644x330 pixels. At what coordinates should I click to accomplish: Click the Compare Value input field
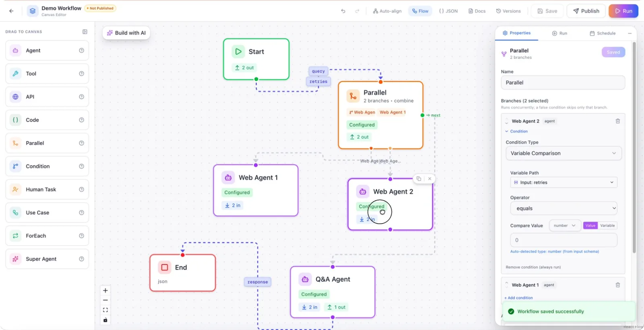point(563,240)
